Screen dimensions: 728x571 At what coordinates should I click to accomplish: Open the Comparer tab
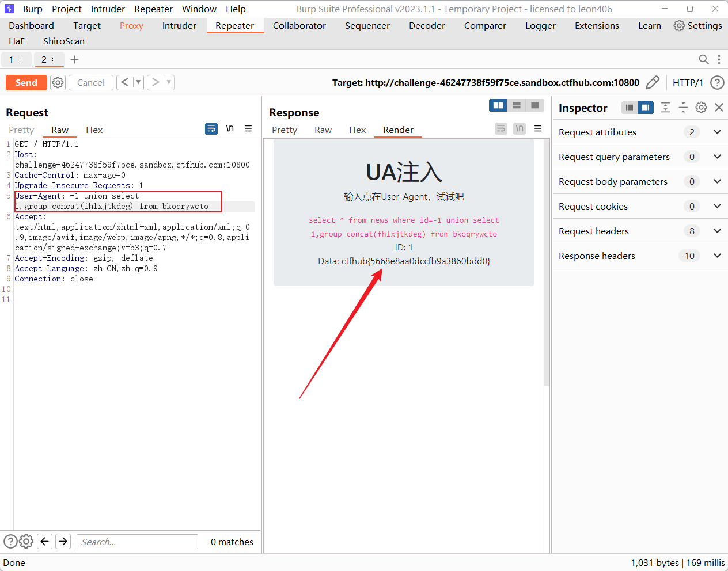[485, 25]
